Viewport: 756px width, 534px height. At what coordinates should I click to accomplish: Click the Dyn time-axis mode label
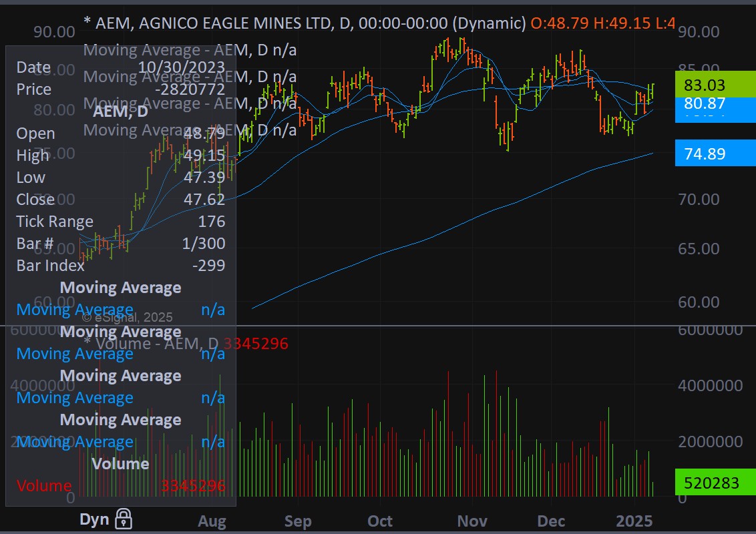(x=94, y=519)
